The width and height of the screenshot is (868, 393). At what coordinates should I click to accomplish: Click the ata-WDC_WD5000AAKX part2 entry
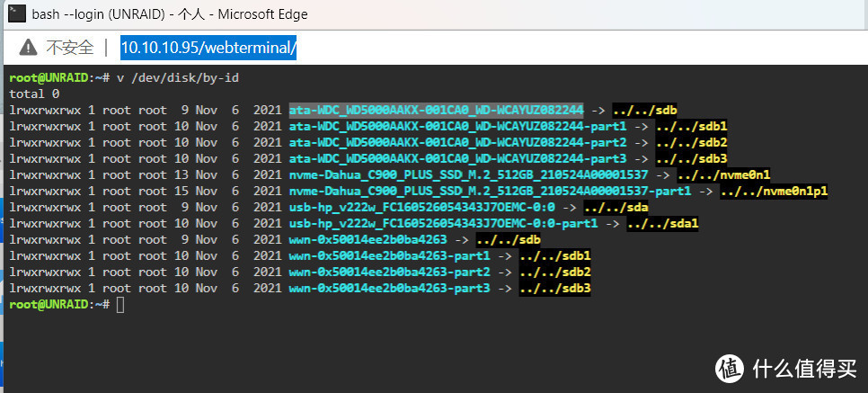[x=457, y=142]
